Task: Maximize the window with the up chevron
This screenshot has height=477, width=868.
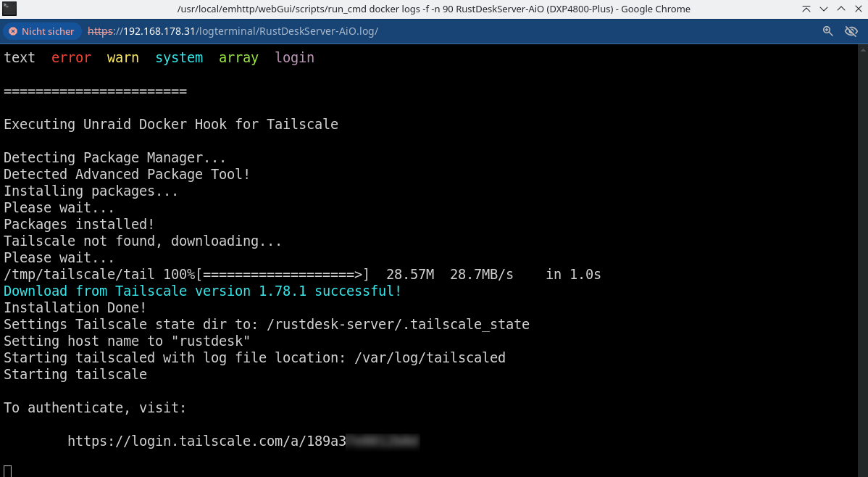Action: 841,9
